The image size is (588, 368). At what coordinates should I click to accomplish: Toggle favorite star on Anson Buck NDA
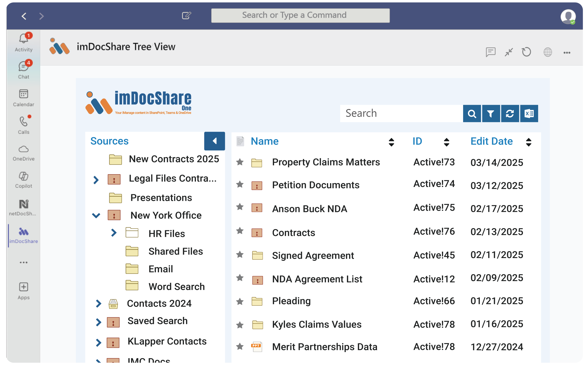(x=240, y=207)
